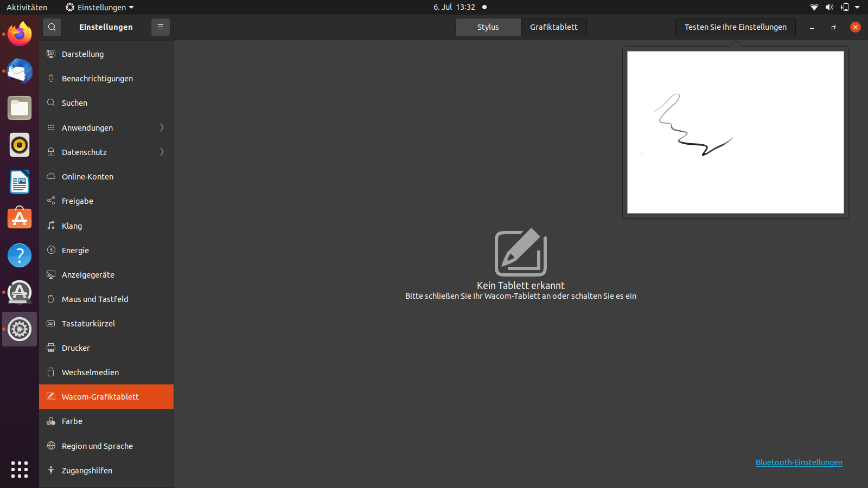Viewport: 868px width, 488px height.
Task: Open the Bluetooth-Einstellungen link
Action: [799, 463]
